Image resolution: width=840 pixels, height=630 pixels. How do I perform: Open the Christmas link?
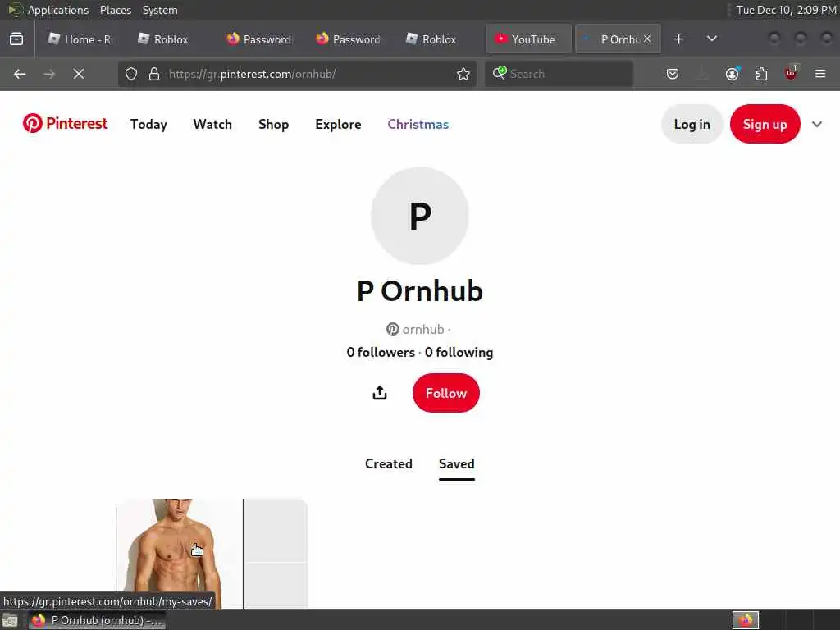pyautogui.click(x=418, y=125)
